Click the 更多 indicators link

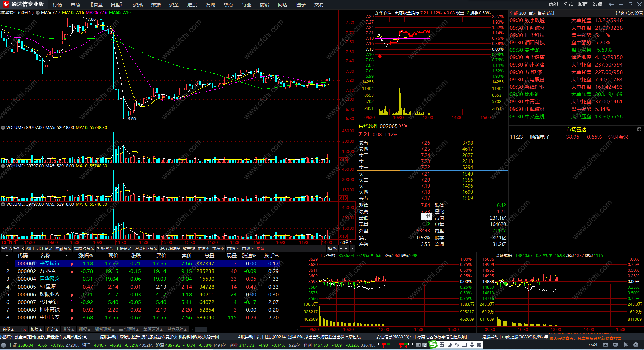(261, 249)
